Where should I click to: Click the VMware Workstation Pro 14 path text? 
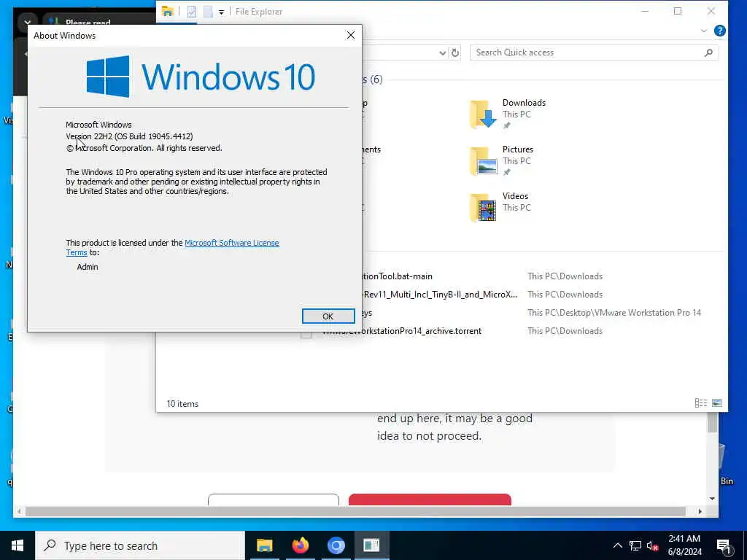click(x=614, y=313)
